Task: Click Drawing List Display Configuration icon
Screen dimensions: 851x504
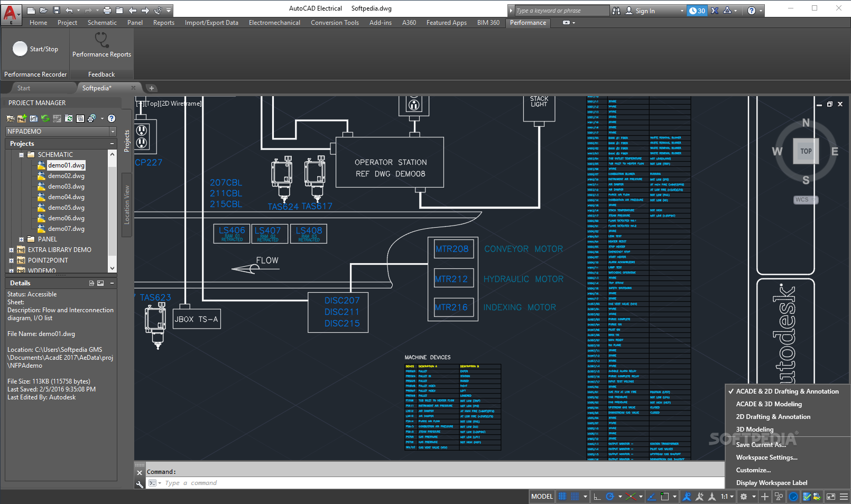Action: coord(80,118)
